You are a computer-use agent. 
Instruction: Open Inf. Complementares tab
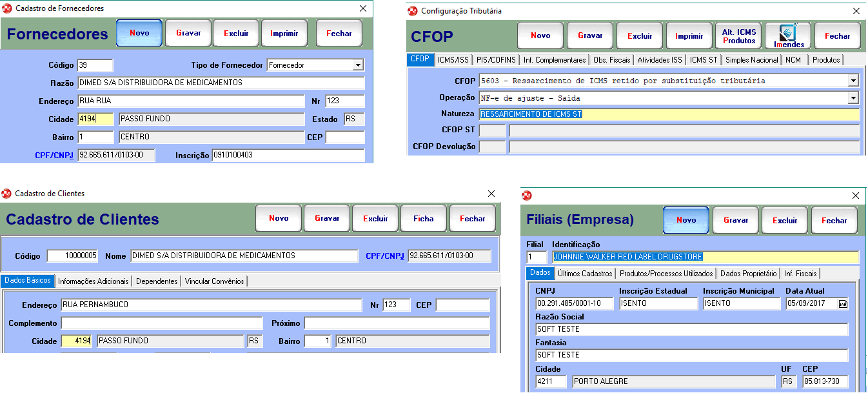click(555, 60)
